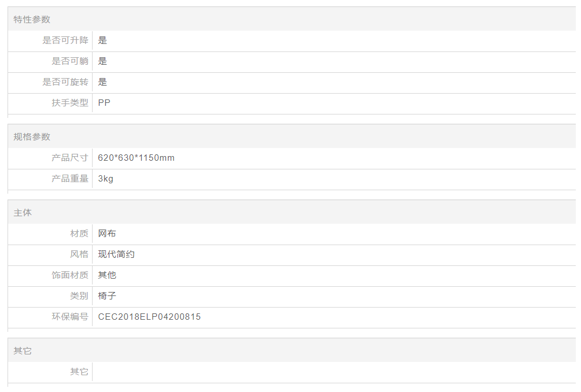The width and height of the screenshot is (581, 392).
Task: Select the 产品重量 label
Action: click(x=70, y=179)
